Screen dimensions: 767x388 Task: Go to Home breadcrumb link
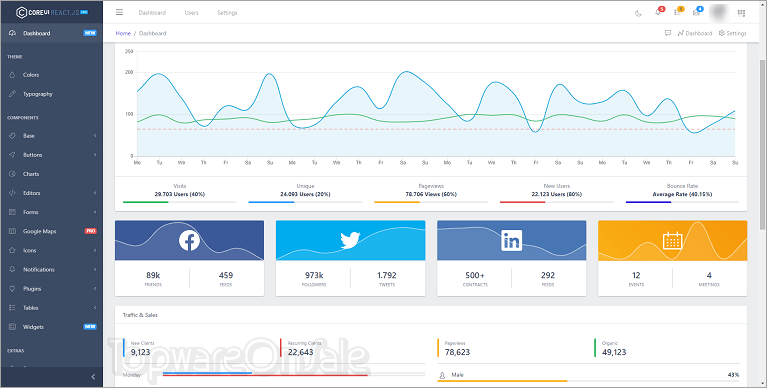[123, 33]
